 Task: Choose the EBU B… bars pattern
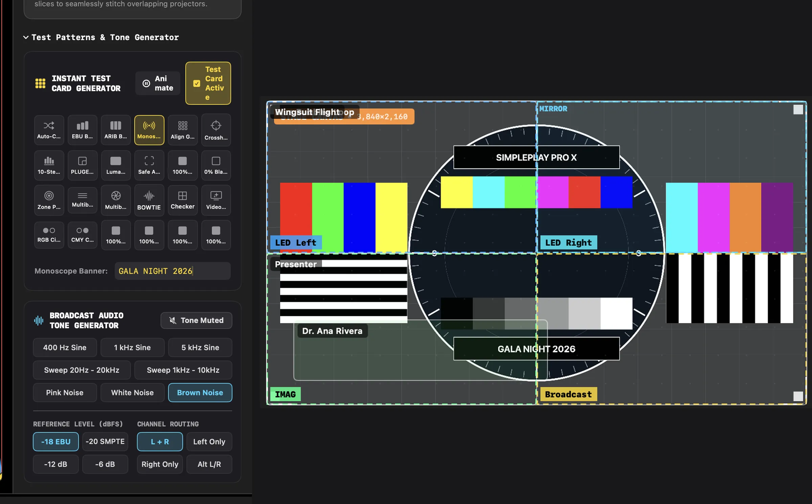pos(82,130)
